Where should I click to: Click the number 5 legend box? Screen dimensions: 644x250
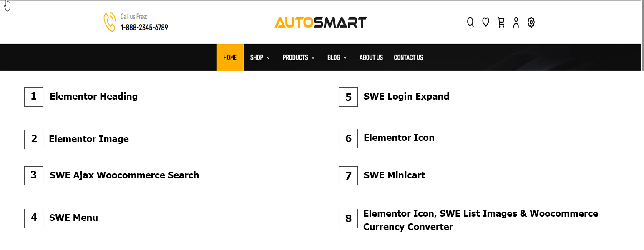348,97
